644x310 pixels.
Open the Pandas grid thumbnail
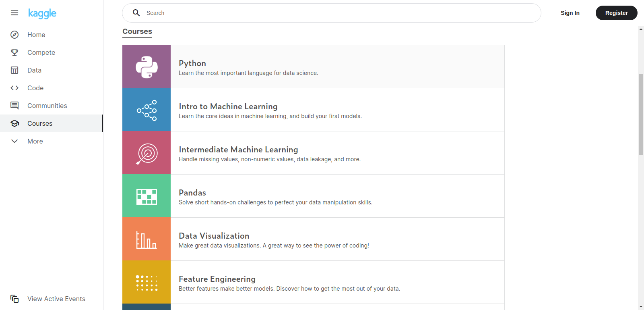pyautogui.click(x=147, y=196)
